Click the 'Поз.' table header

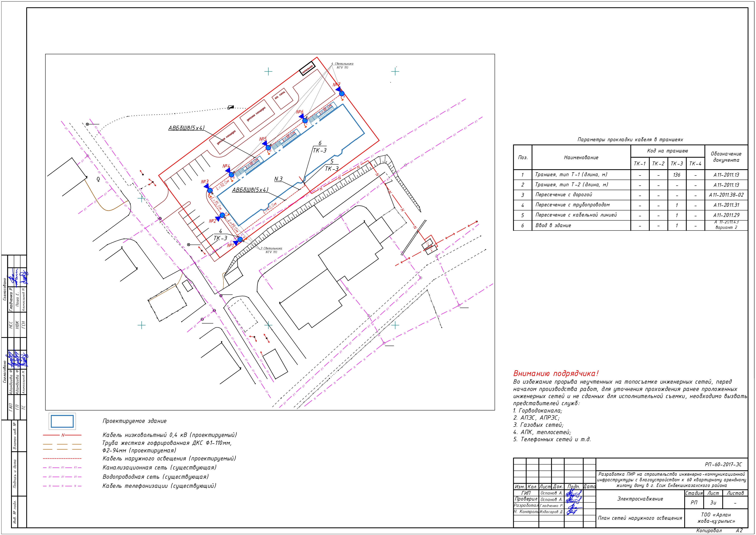[x=523, y=157]
